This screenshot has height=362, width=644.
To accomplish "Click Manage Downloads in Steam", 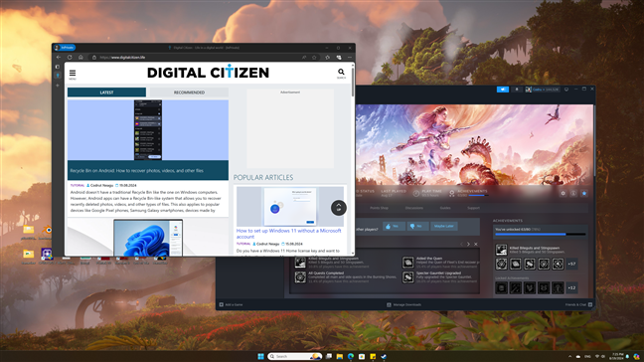I will pyautogui.click(x=403, y=305).
